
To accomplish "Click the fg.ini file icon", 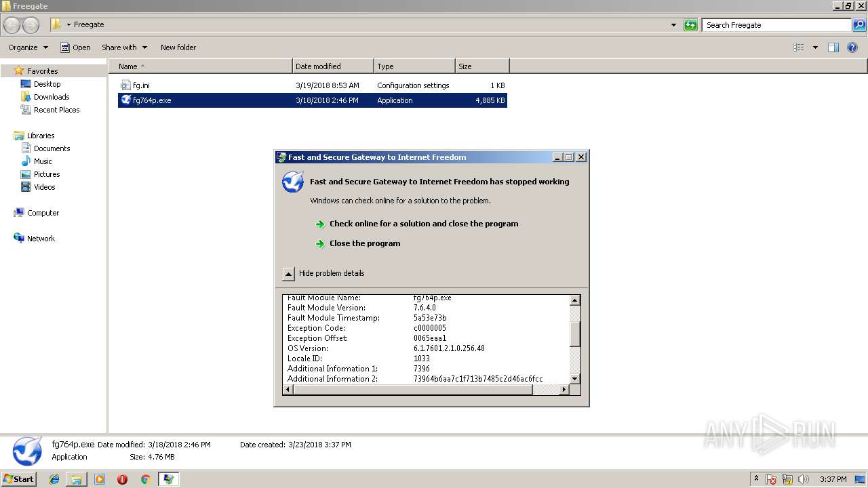I will (x=125, y=85).
